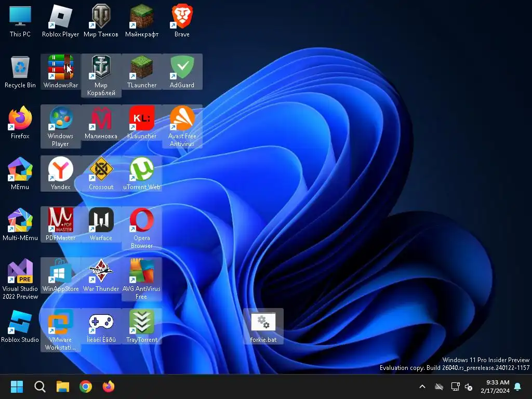Select the AdGuard shortcut

[x=182, y=72]
